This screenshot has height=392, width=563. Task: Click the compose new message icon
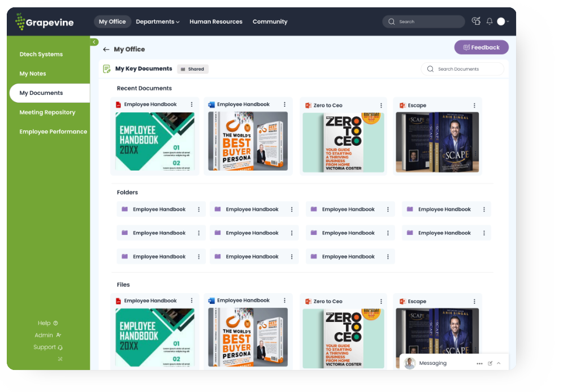point(490,363)
